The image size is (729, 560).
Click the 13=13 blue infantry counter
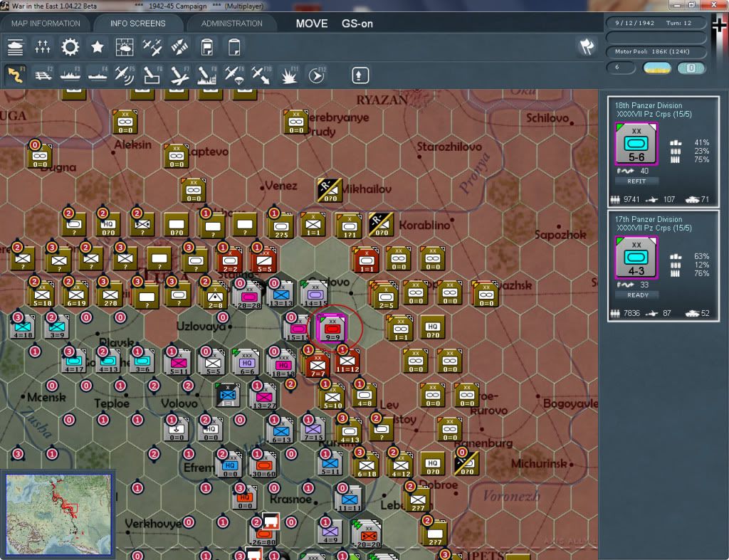click(x=280, y=294)
